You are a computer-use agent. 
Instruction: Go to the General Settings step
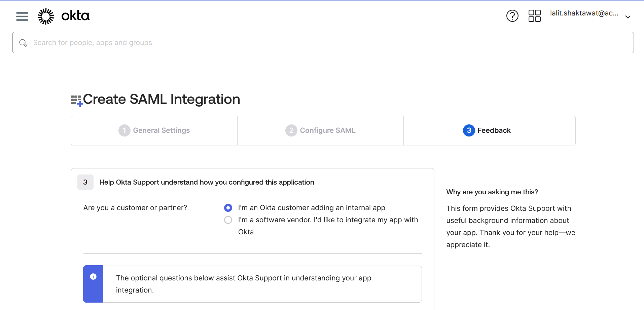[x=154, y=130]
